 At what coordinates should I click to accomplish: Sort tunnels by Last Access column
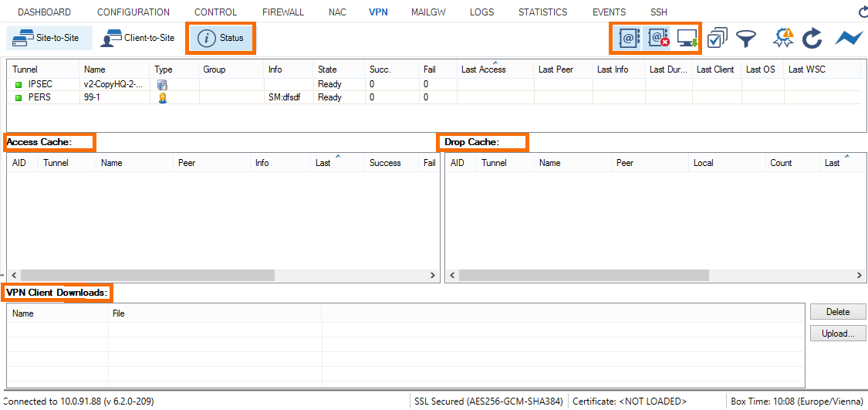[x=495, y=69]
